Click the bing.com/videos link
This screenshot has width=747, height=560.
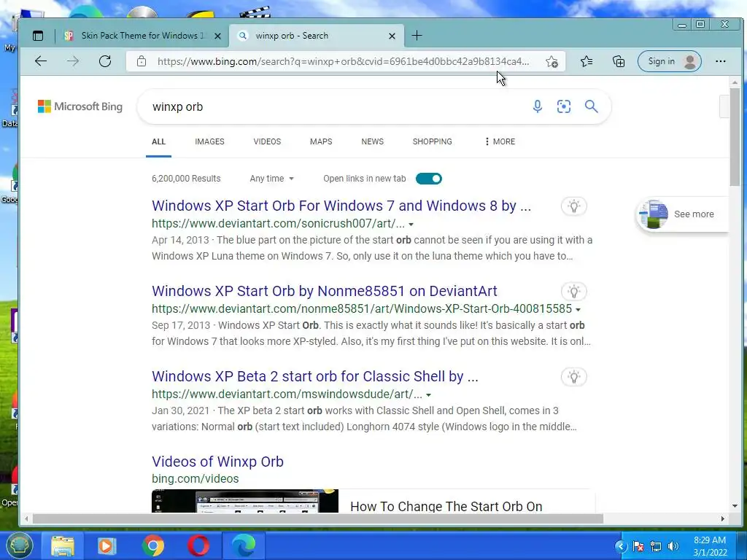196,478
